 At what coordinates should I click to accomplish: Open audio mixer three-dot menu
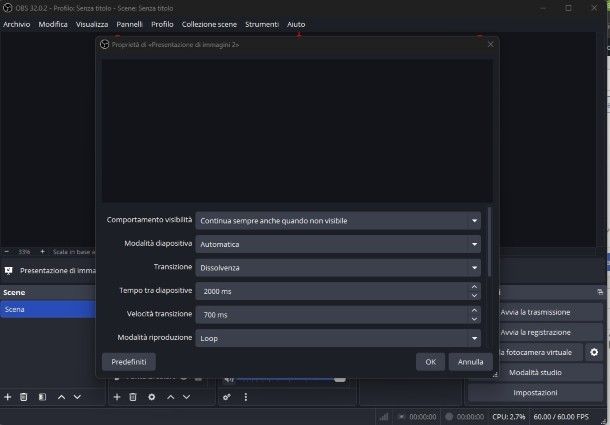point(246,397)
